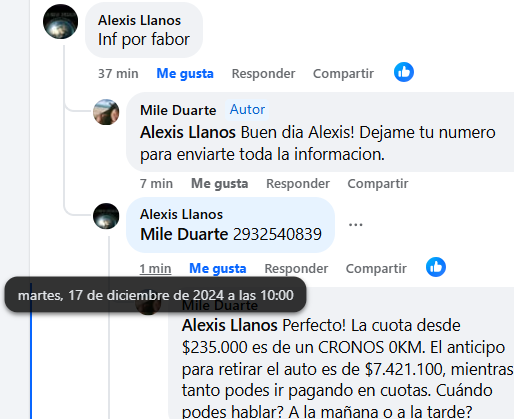Click Compartir under the 7 min reply

coord(378,183)
